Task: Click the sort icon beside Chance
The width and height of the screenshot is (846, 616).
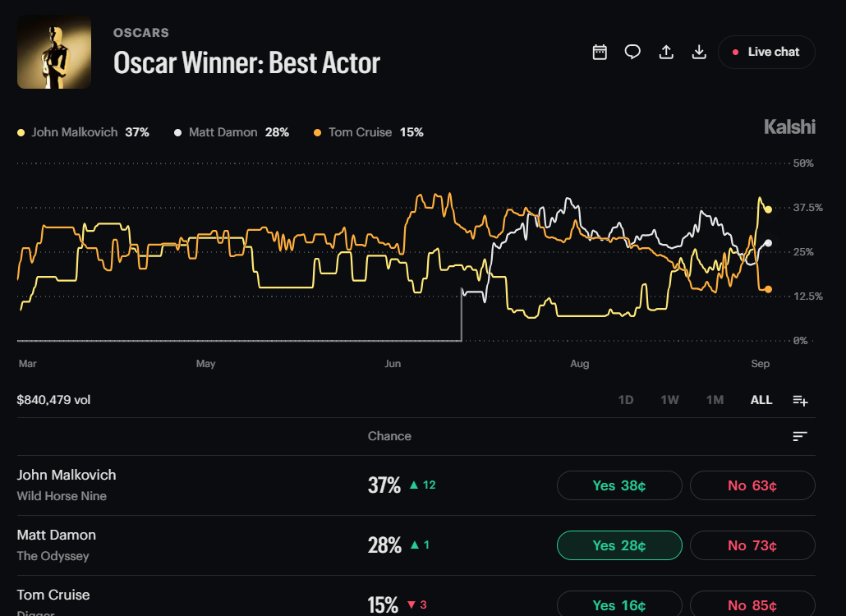Action: click(800, 436)
